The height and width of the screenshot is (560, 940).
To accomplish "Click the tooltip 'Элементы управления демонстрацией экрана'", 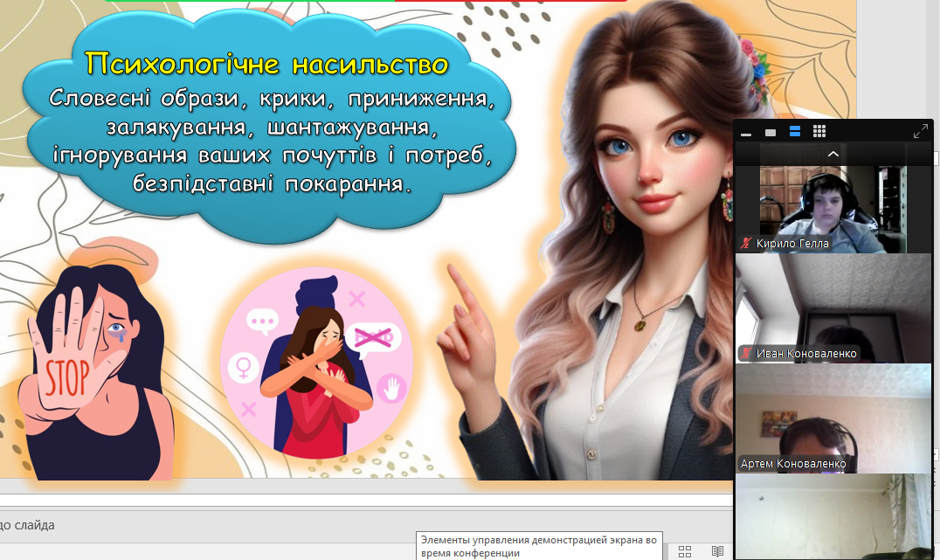I will coord(539,546).
